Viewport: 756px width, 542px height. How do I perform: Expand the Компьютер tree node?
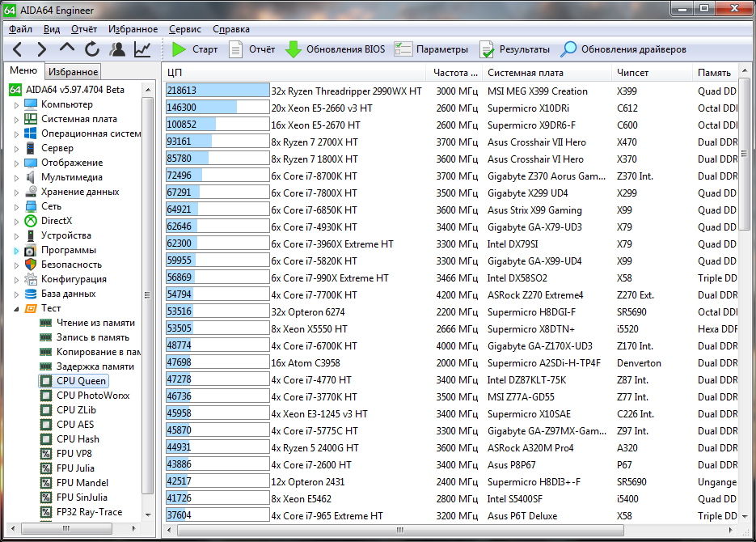pyautogui.click(x=16, y=104)
